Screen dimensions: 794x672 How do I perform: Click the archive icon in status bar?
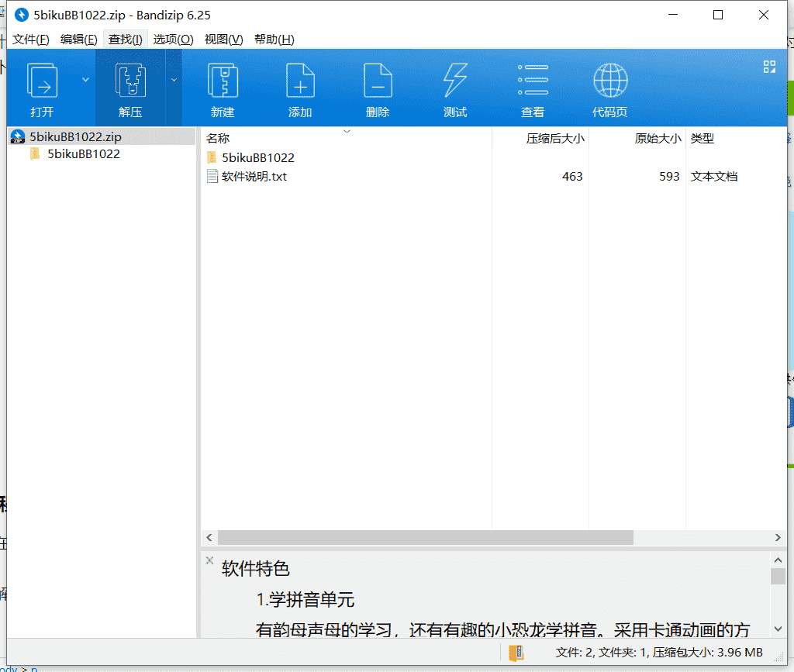tap(516, 653)
